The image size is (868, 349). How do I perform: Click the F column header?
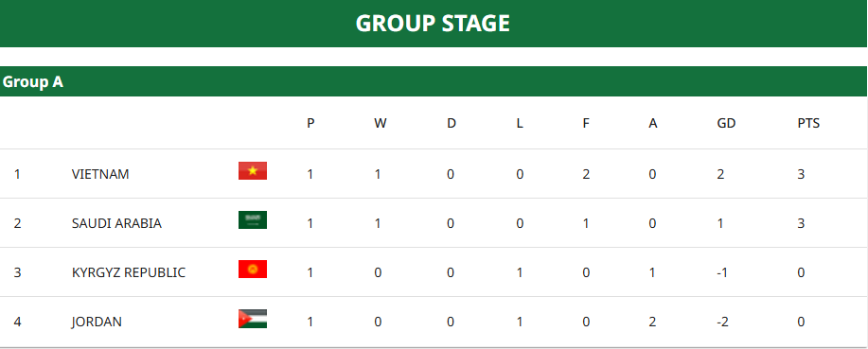click(586, 123)
